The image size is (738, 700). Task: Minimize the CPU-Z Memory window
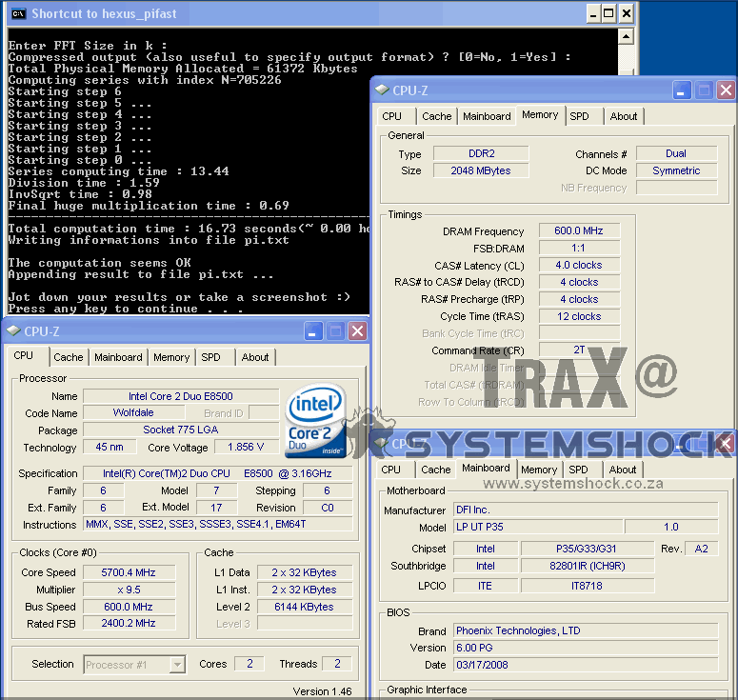pos(681,90)
